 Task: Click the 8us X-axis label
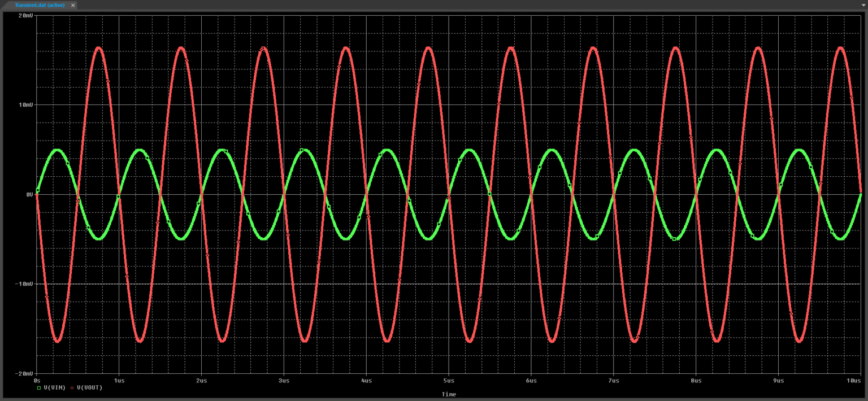click(x=696, y=381)
